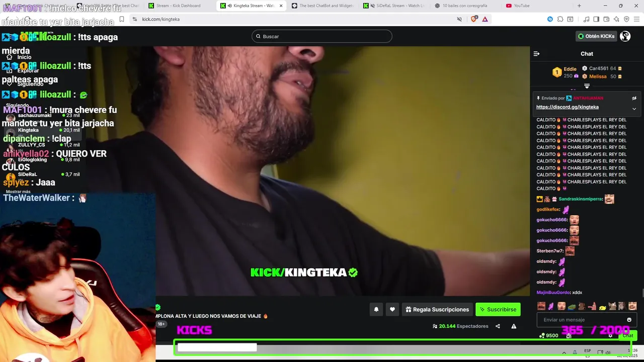644x362 pixels.
Task: Bookmark this page icon
Action: pos(121,19)
